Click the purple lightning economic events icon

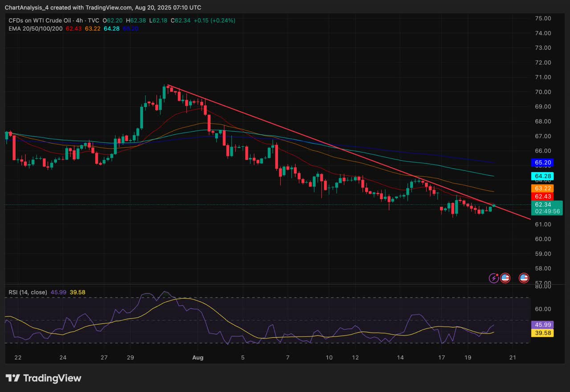click(494, 278)
